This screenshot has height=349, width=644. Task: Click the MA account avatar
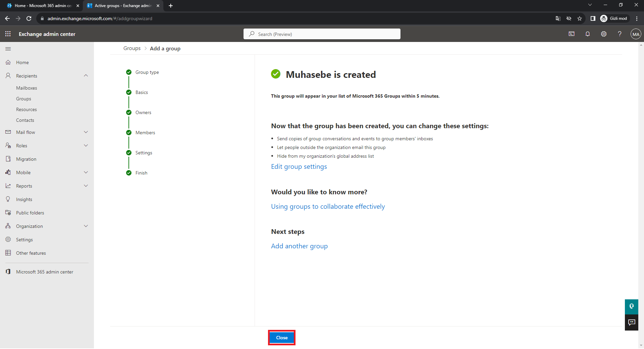pos(636,34)
